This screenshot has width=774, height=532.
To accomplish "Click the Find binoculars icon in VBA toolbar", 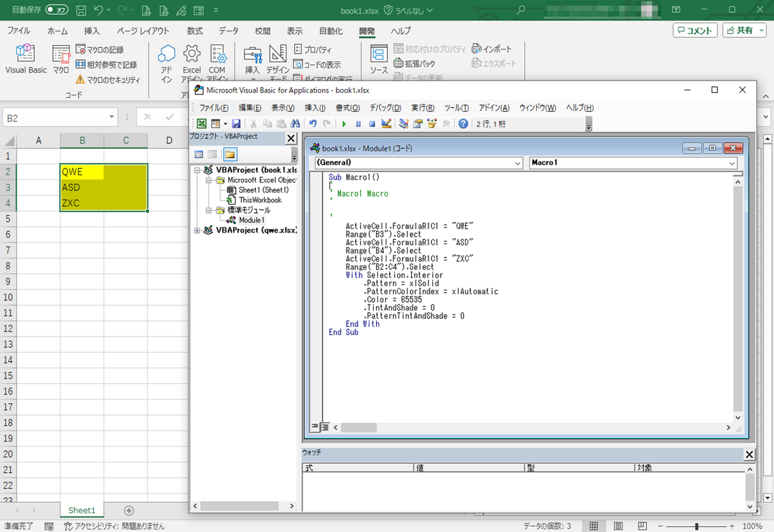I will [295, 124].
